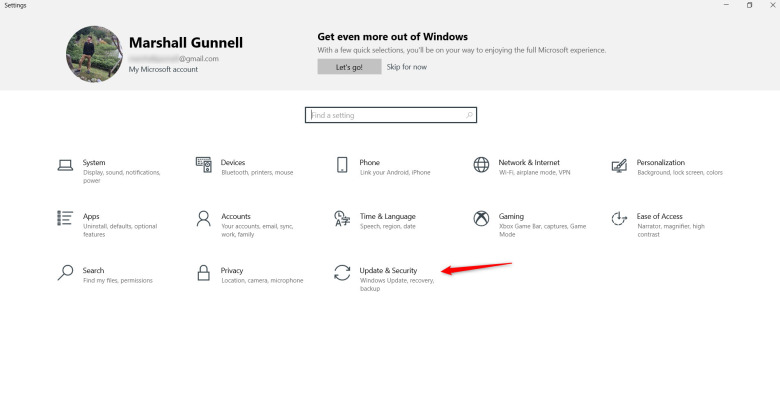Click the Ease of Access title
Viewport: 780px width, 416px height.
click(660, 216)
